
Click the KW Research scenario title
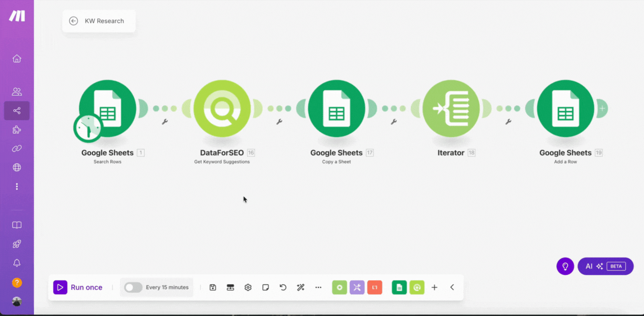[104, 21]
